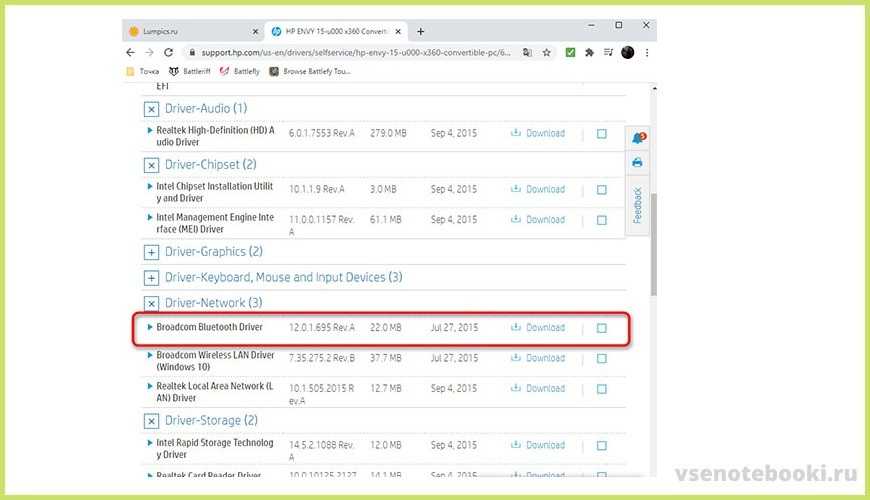Select the Realtek High-Definition Audio Driver checkbox
The height and width of the screenshot is (500, 870).
click(601, 133)
